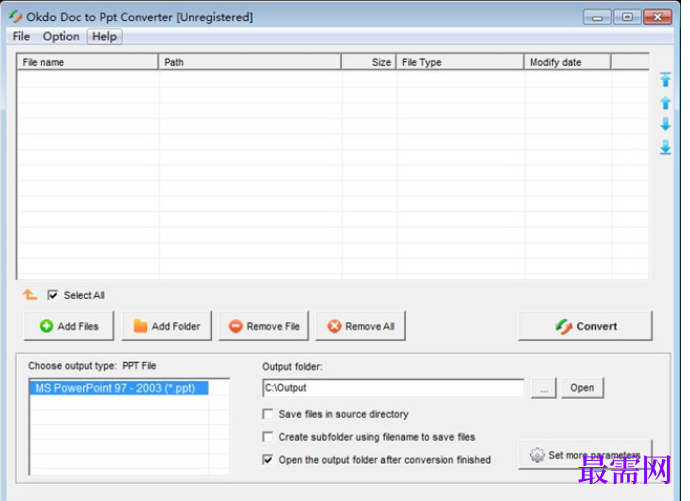
Task: Open the File menu
Action: click(21, 37)
